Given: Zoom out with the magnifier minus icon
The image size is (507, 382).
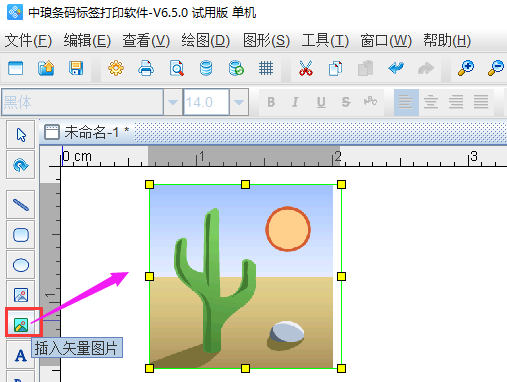Looking at the screenshot, I should tap(496, 68).
